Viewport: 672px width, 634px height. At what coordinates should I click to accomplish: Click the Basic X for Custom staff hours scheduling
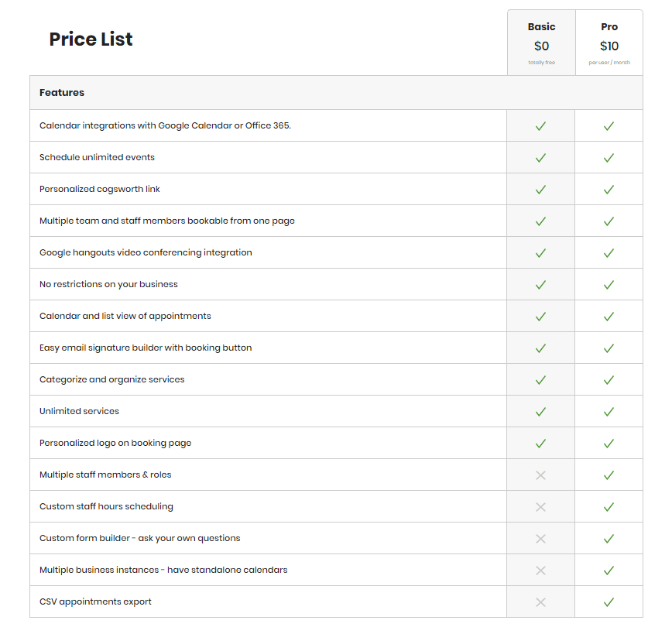pyautogui.click(x=540, y=507)
